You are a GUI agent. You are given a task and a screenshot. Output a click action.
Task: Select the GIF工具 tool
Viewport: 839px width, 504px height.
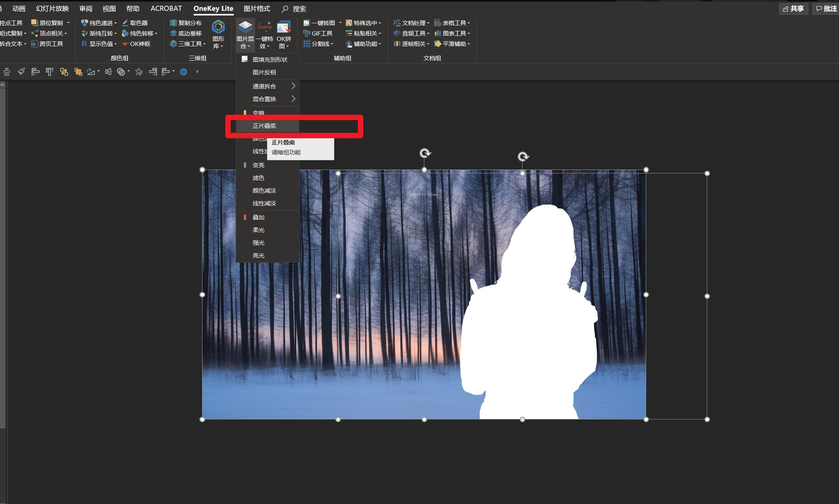point(318,33)
